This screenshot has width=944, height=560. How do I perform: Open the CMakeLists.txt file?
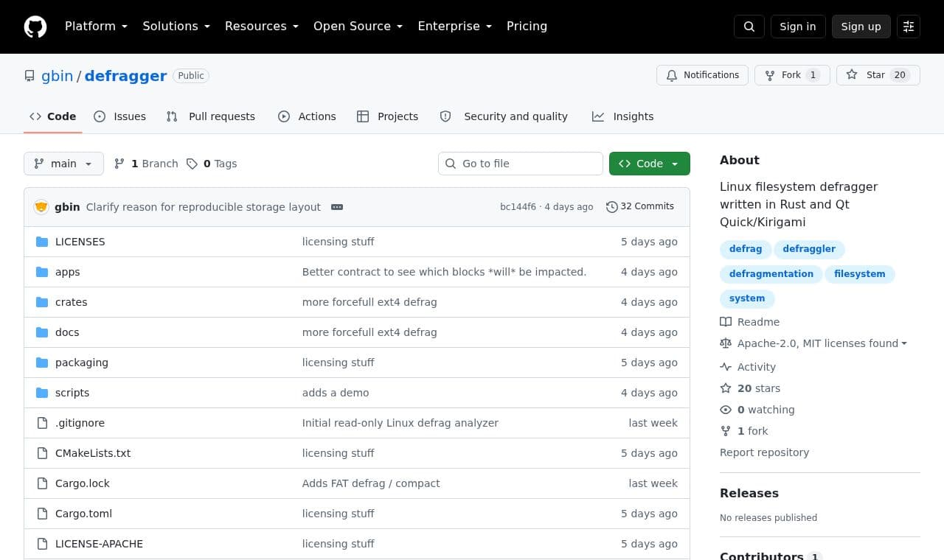[93, 453]
